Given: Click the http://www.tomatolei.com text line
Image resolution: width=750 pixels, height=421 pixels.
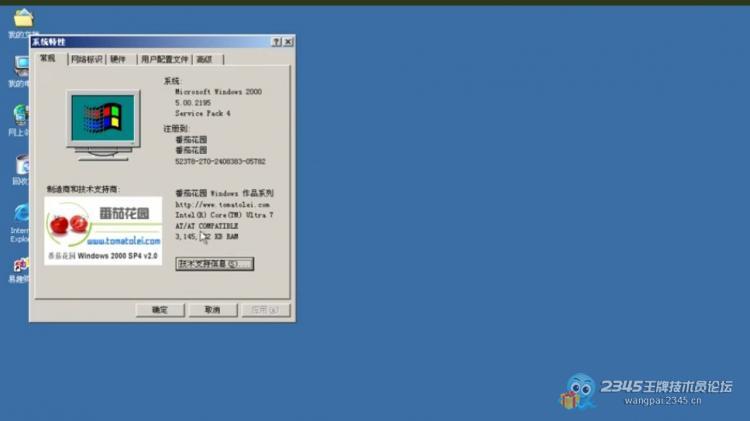Looking at the screenshot, I should click(x=222, y=204).
